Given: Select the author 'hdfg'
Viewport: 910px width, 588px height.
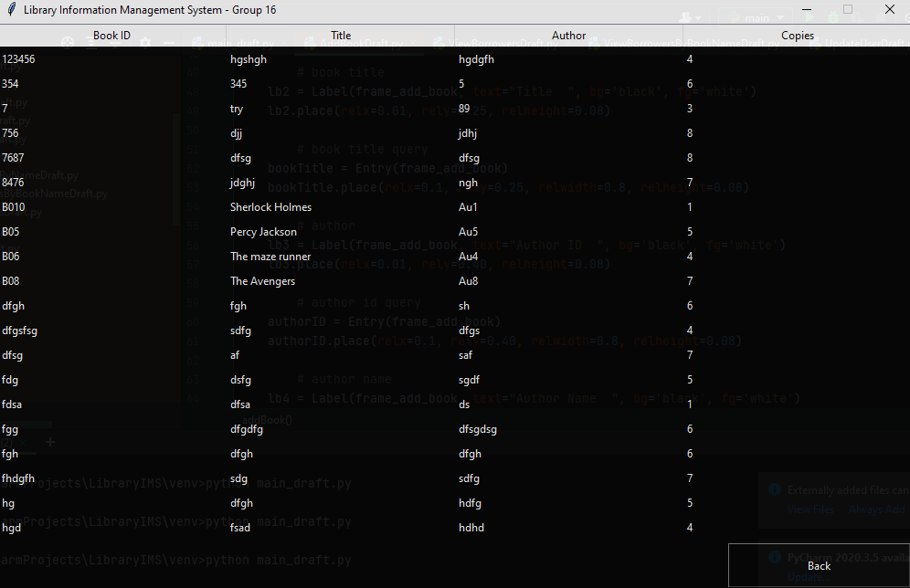Looking at the screenshot, I should click(x=471, y=503).
